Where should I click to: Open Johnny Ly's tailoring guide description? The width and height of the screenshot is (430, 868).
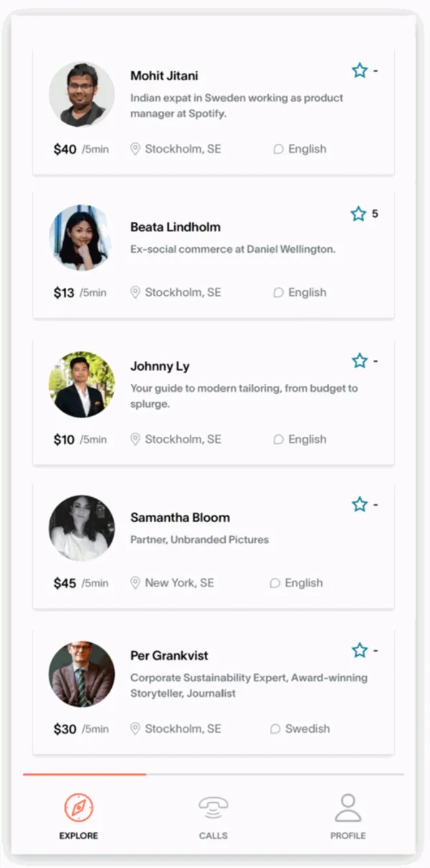tap(244, 396)
